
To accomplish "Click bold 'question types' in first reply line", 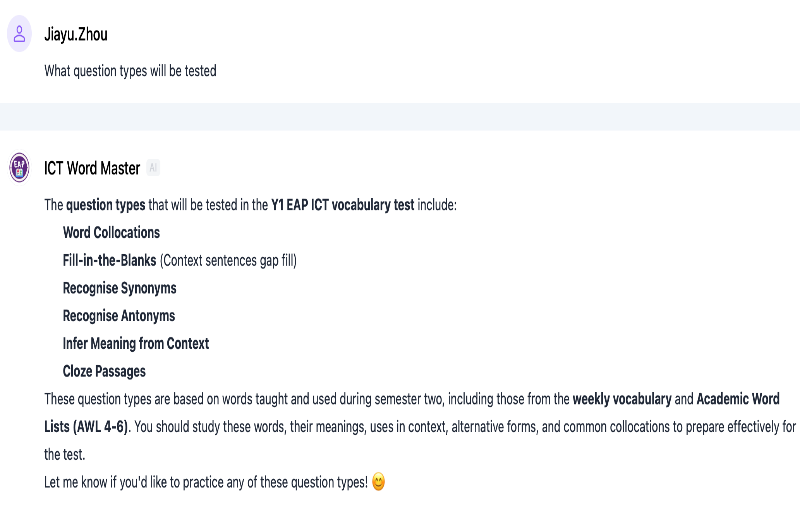I will coord(105,205).
